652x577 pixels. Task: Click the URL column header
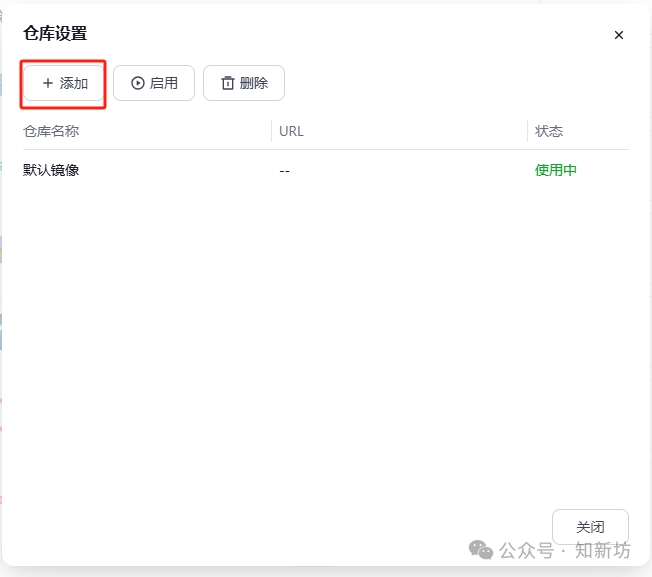(x=291, y=131)
